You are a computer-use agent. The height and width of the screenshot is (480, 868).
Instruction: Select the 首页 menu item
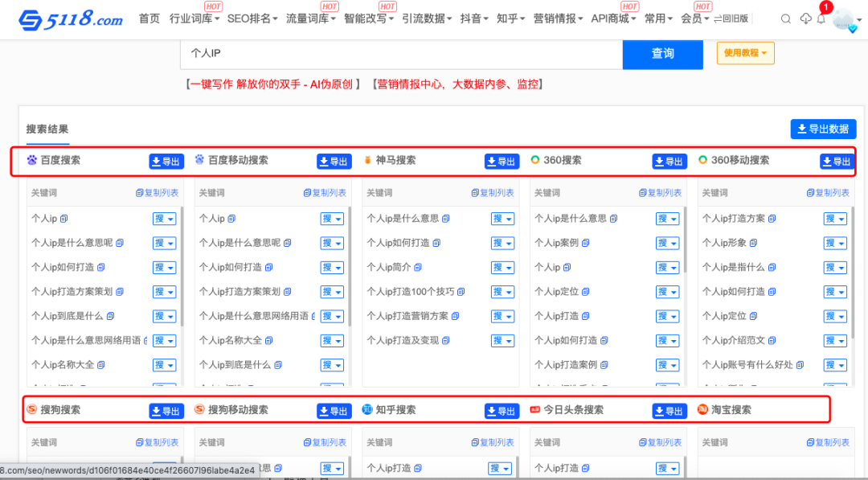point(149,18)
